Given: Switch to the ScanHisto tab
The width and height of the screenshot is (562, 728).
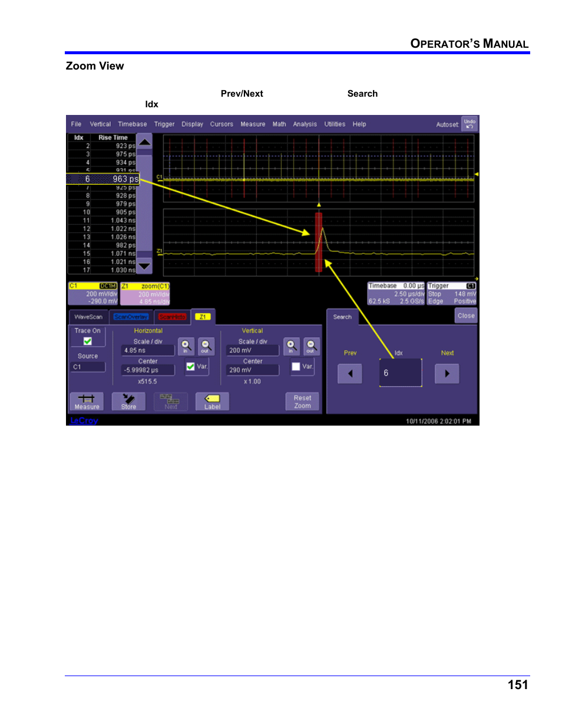Looking at the screenshot, I should [172, 317].
